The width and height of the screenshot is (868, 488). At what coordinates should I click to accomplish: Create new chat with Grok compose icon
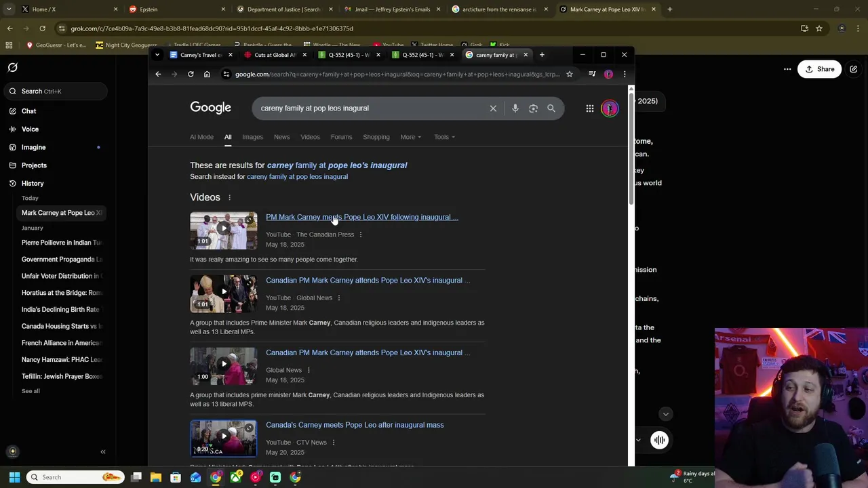pos(854,69)
